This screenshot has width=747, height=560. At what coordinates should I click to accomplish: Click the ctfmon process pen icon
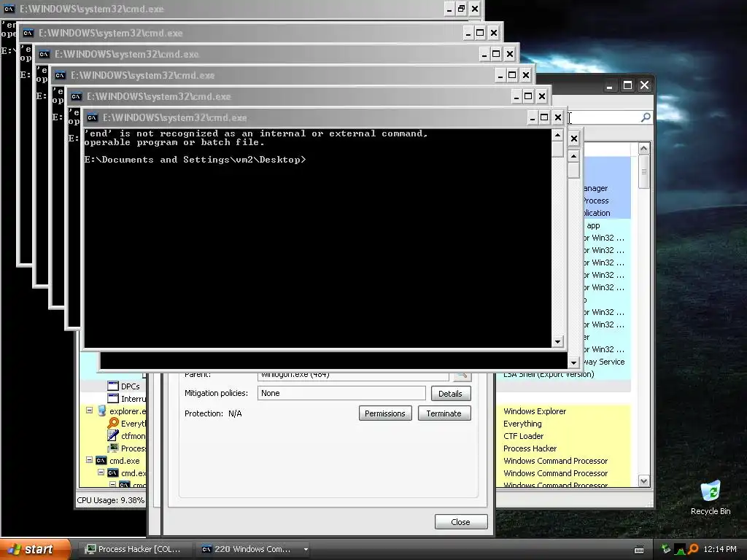113,435
